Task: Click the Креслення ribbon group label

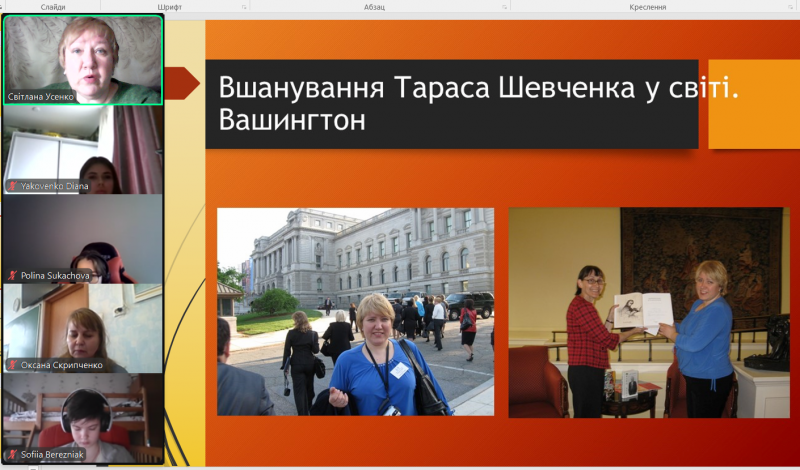Action: pos(648,7)
